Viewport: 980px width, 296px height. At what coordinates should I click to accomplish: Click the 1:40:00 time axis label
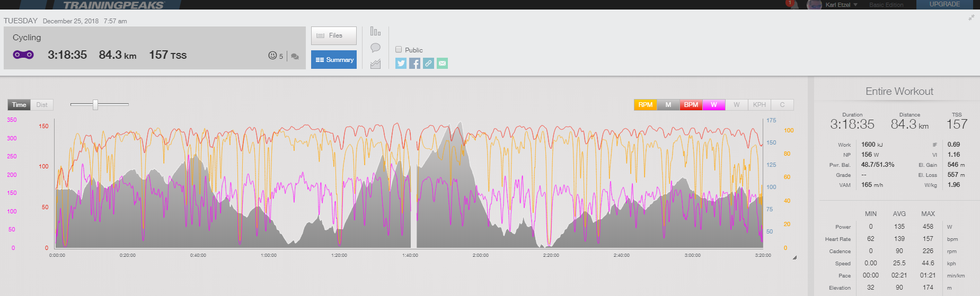(x=410, y=255)
